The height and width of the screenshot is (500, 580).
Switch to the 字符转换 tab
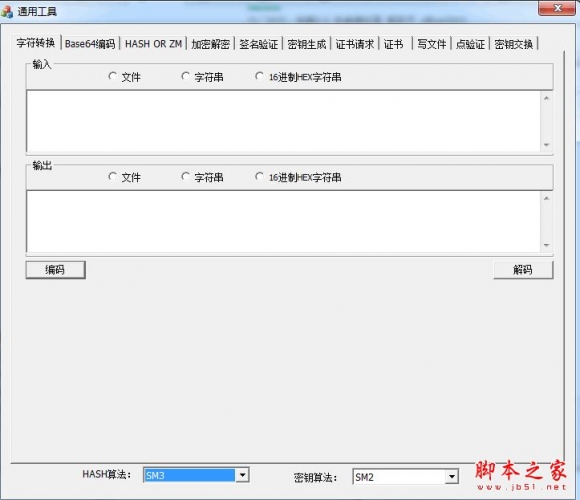pyautogui.click(x=36, y=43)
